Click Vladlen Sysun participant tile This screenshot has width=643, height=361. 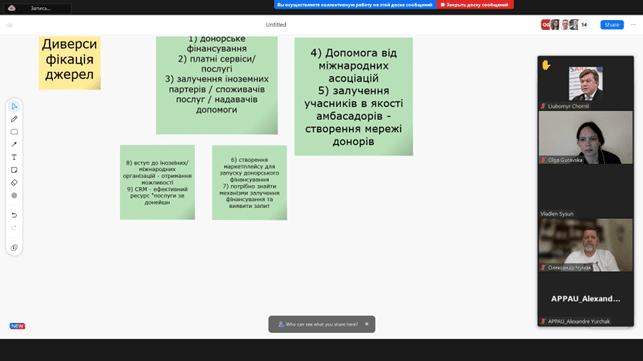(x=586, y=191)
